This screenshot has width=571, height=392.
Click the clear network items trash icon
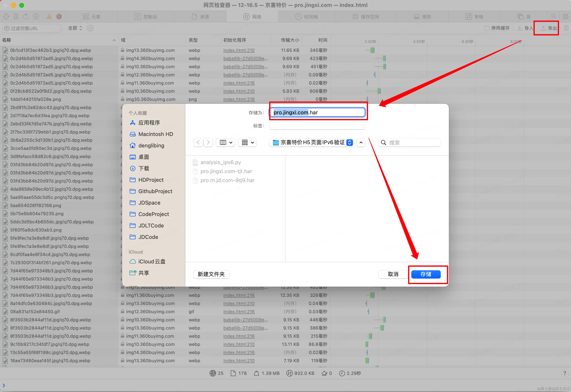click(566, 28)
